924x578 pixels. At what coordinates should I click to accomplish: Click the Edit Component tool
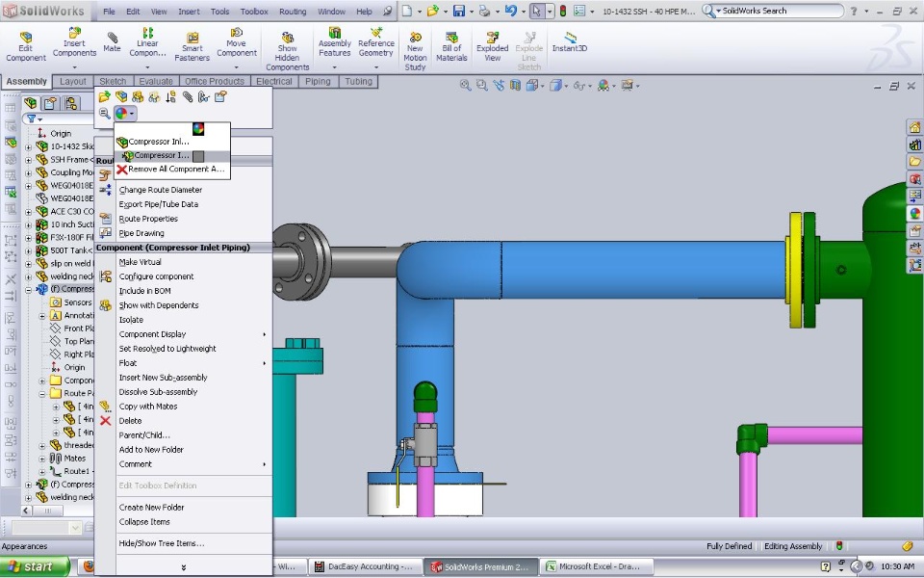pos(26,46)
